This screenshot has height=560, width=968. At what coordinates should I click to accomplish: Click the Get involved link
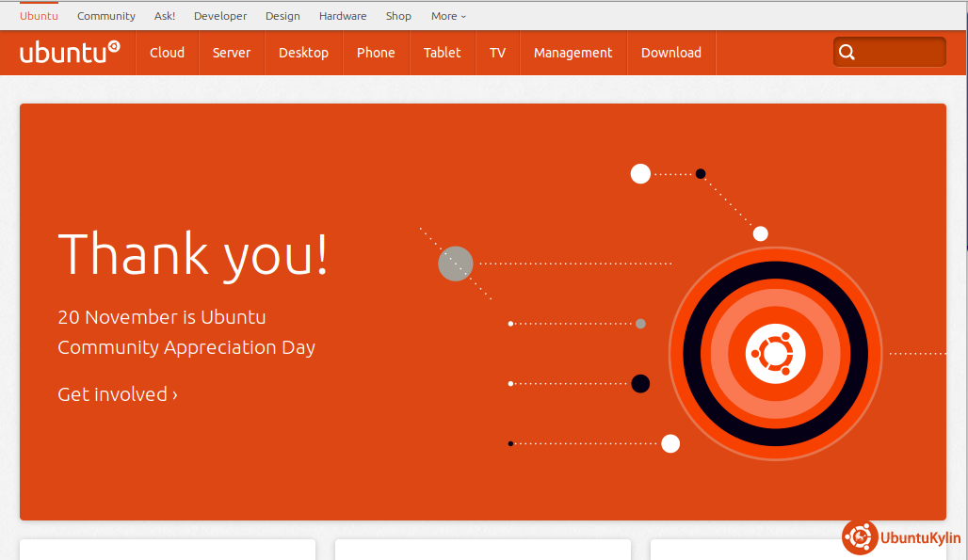tap(118, 394)
